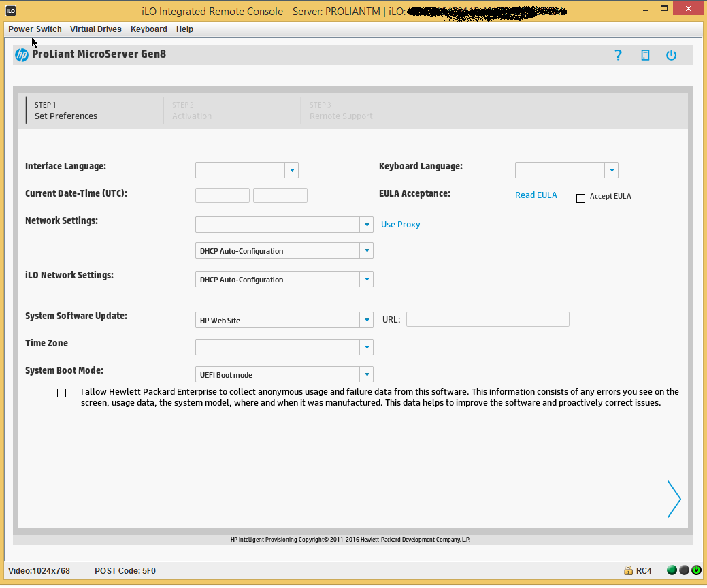Click the gray middle status indicator
Image resolution: width=707 pixels, height=588 pixels.
coord(684,570)
